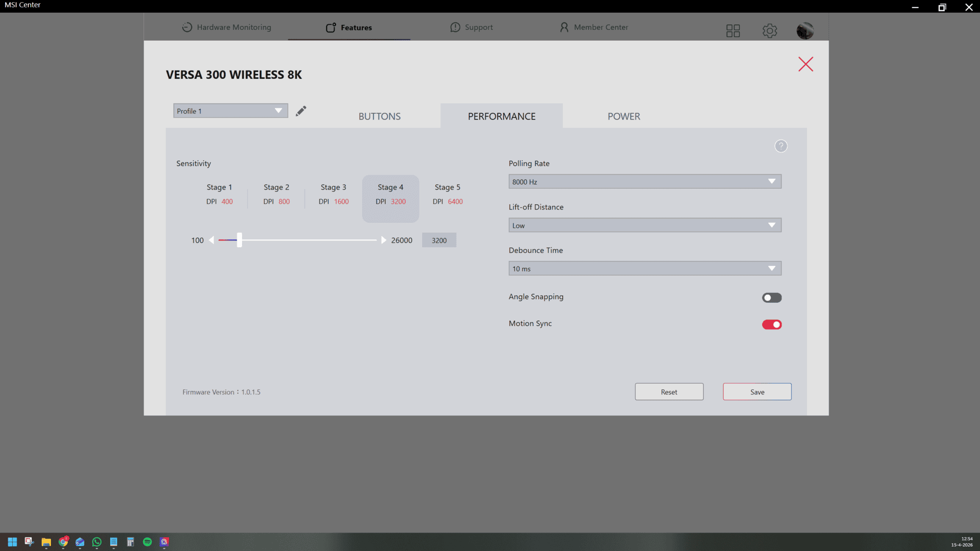Image resolution: width=980 pixels, height=551 pixels.
Task: Click the user avatar picture
Action: [805, 31]
